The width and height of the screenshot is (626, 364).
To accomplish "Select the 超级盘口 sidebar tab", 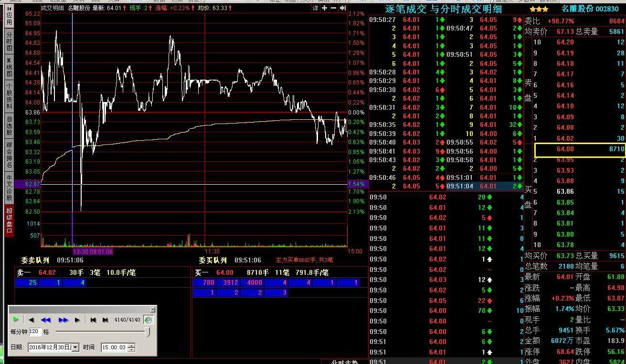I will click(9, 220).
